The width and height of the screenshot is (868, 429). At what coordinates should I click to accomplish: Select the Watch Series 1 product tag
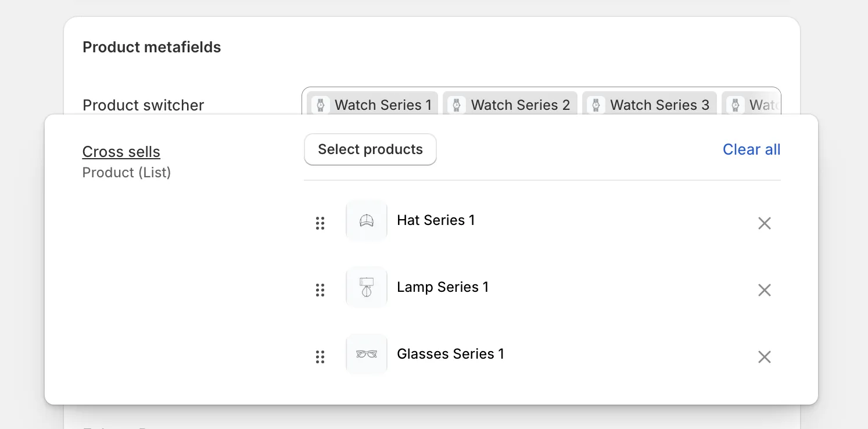click(x=372, y=105)
